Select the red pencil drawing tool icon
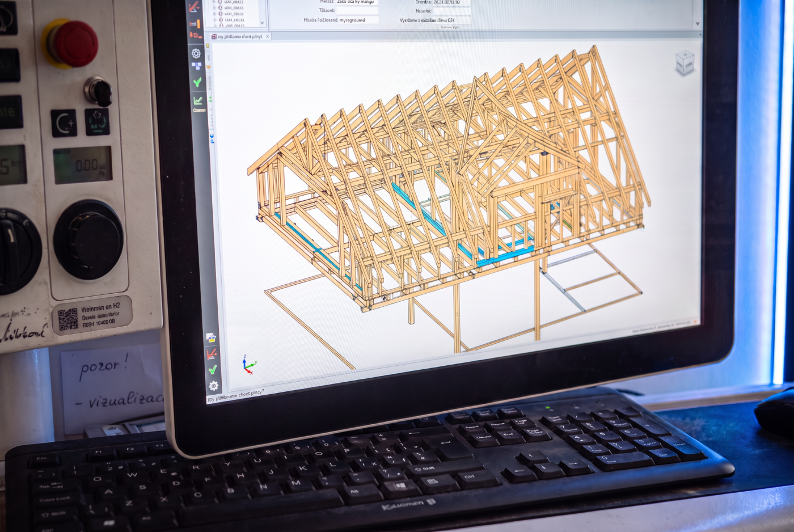This screenshot has height=532, width=794. pos(194,6)
